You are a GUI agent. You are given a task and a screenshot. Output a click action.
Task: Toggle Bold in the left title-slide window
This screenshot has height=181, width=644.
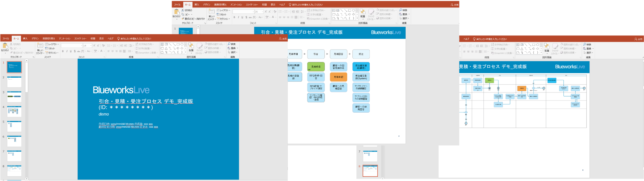tap(63, 51)
